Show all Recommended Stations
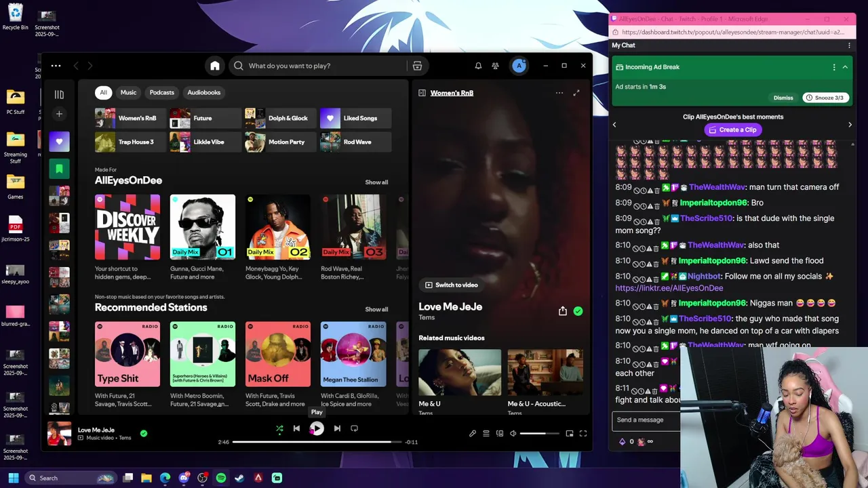 click(x=376, y=309)
